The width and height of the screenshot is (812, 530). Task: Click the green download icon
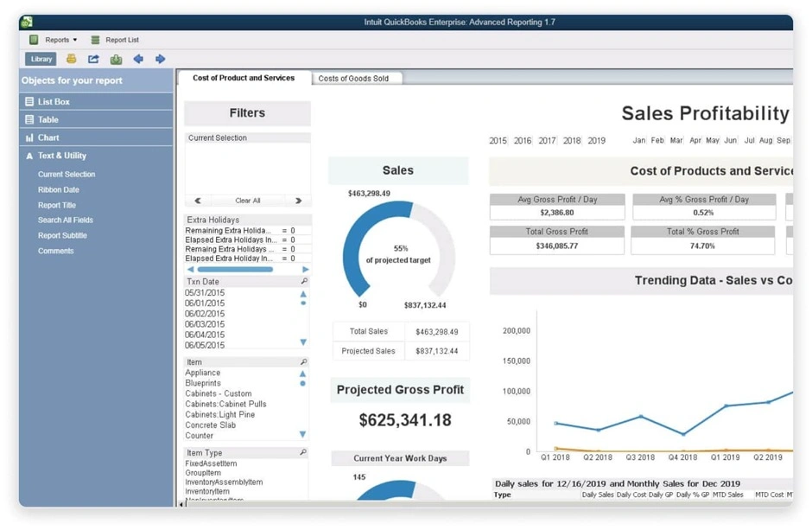pyautogui.click(x=116, y=59)
